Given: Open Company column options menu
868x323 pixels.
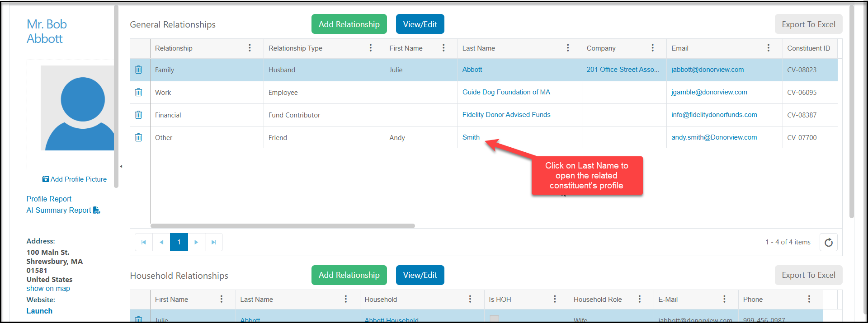Looking at the screenshot, I should coord(652,48).
